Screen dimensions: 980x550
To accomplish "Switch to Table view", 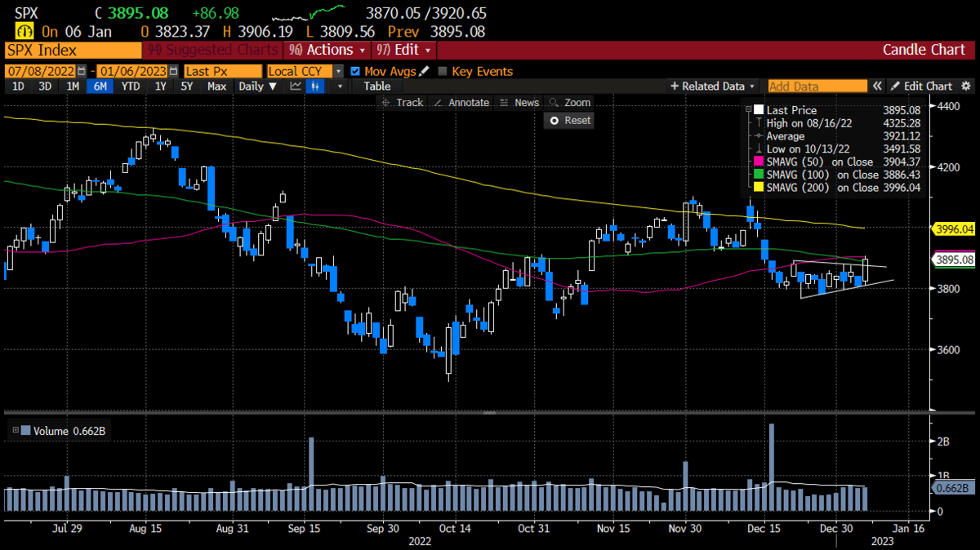I will pyautogui.click(x=377, y=86).
